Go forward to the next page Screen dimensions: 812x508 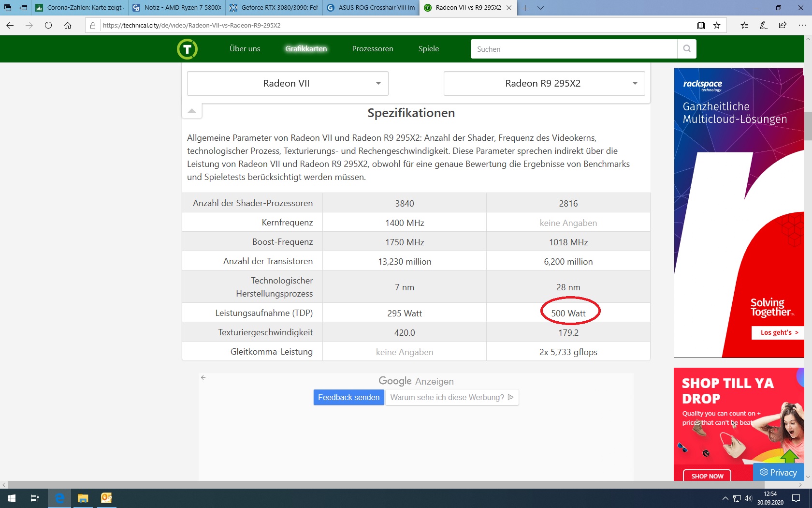coord(29,25)
